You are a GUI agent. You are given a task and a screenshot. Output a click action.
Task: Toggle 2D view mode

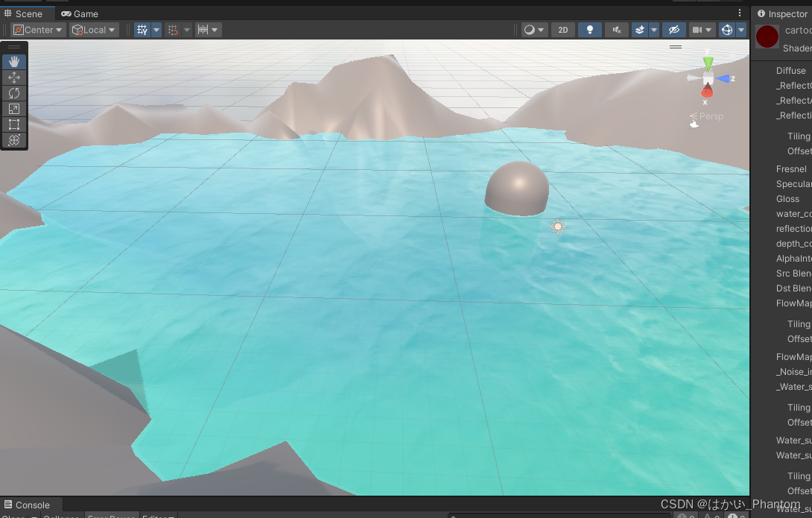click(x=563, y=30)
